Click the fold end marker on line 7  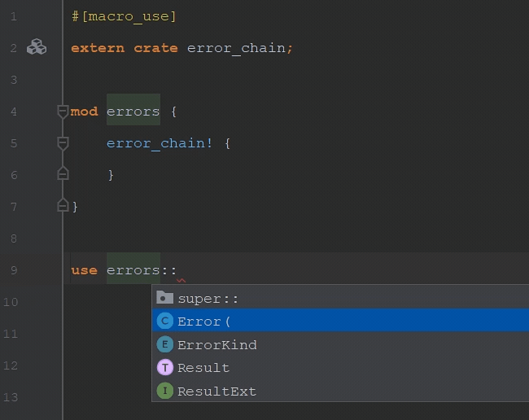click(63, 205)
